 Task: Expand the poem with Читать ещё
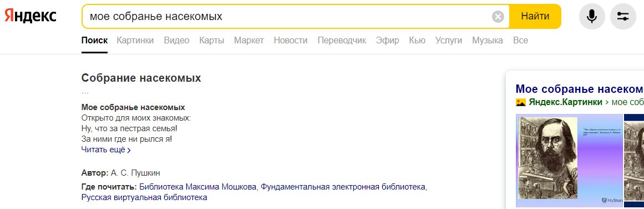coord(106,150)
